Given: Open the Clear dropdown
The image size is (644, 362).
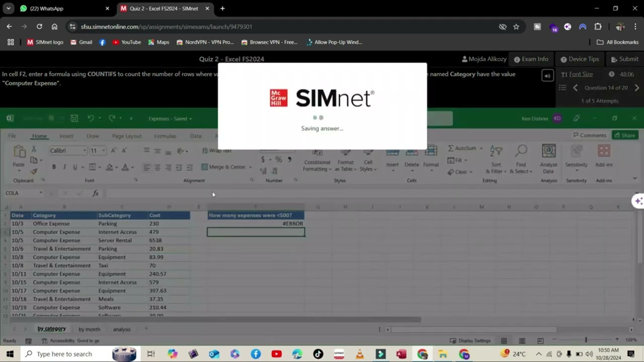Looking at the screenshot, I should tap(459, 172).
